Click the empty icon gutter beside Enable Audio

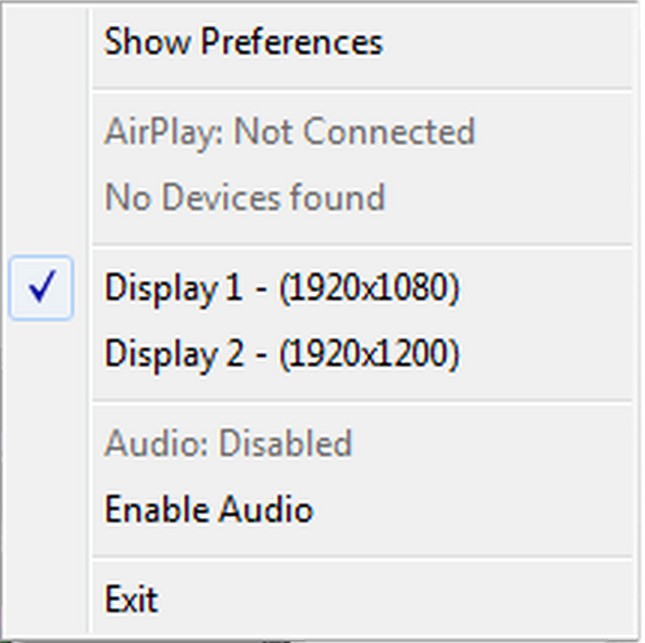41,510
